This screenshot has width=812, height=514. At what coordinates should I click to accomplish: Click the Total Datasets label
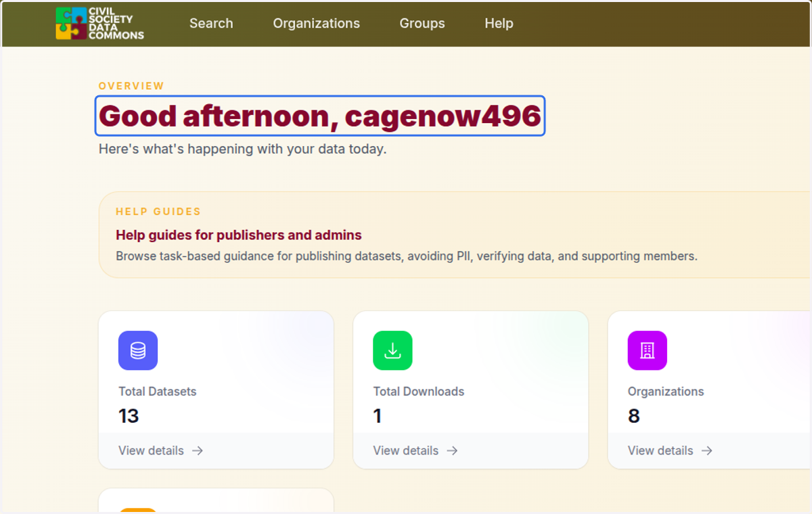pos(158,392)
